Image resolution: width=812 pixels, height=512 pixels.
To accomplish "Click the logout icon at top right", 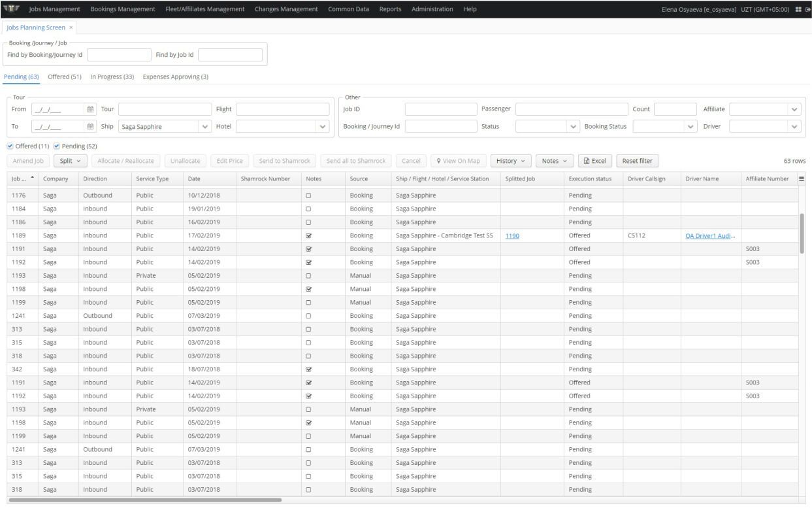I will point(807,10).
